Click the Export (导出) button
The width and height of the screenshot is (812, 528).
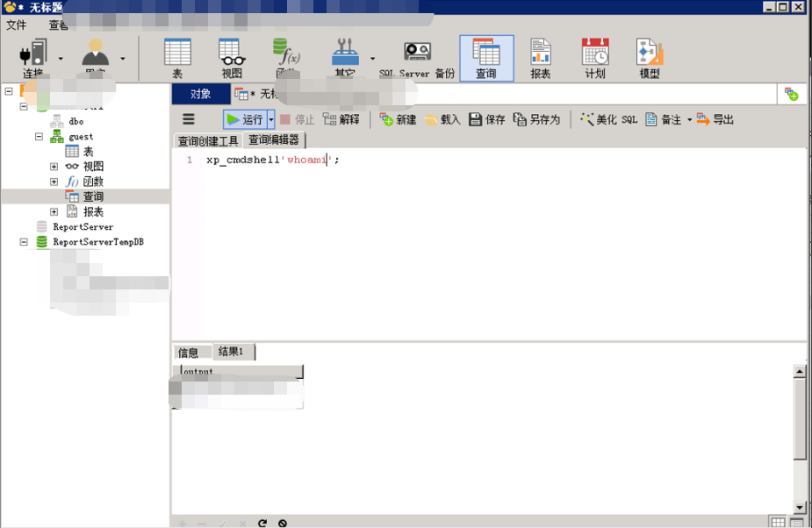point(715,119)
